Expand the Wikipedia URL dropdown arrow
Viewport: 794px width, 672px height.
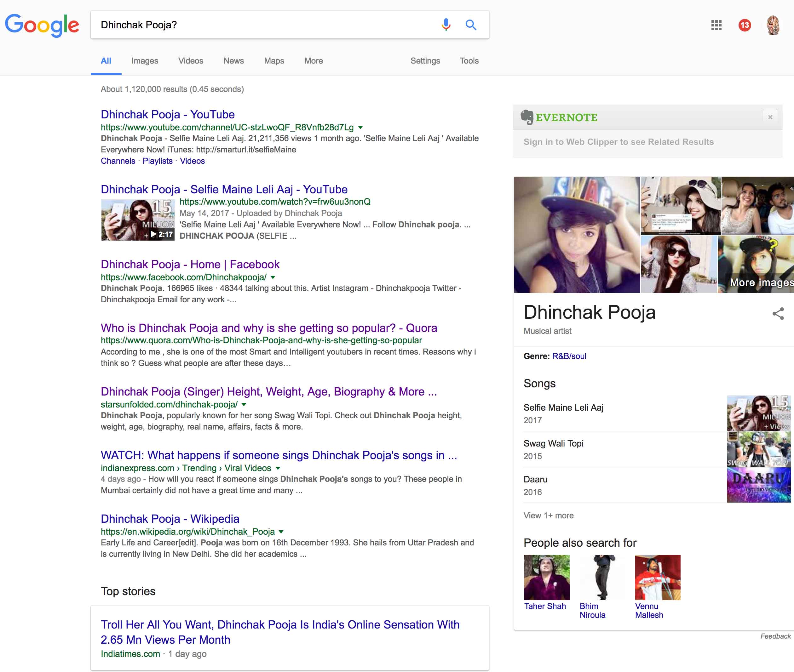(281, 532)
